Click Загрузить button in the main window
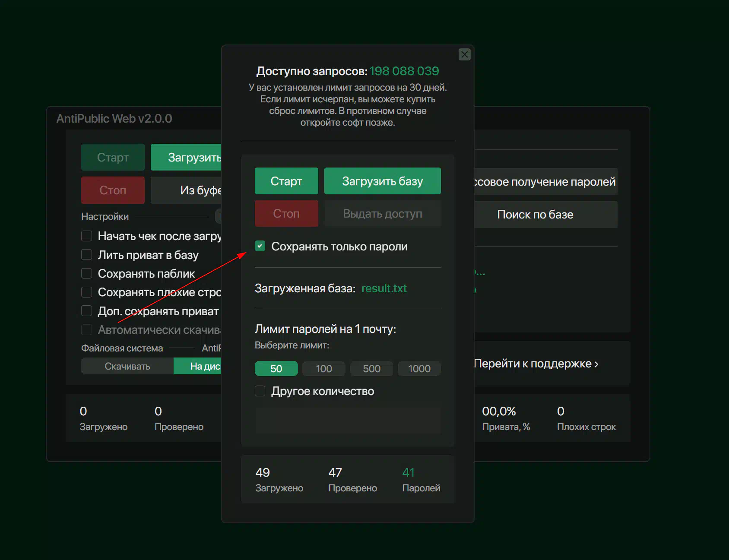This screenshot has height=560, width=729. [x=186, y=157]
